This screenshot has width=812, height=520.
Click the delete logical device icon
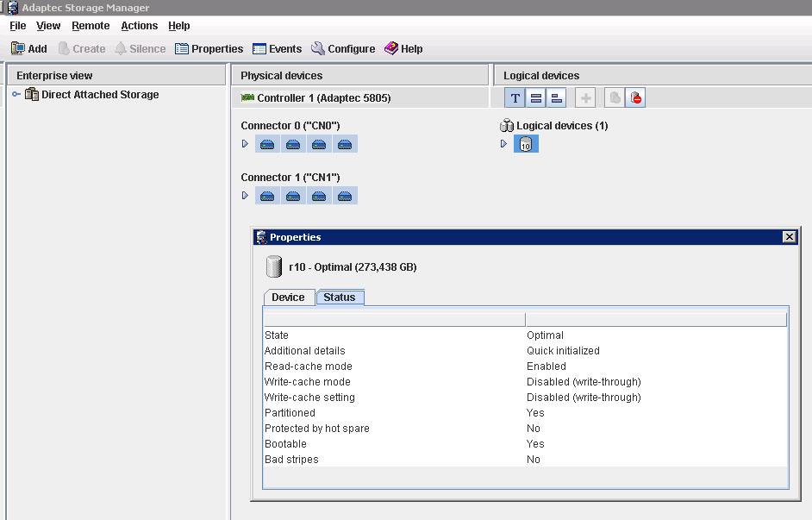[x=635, y=98]
